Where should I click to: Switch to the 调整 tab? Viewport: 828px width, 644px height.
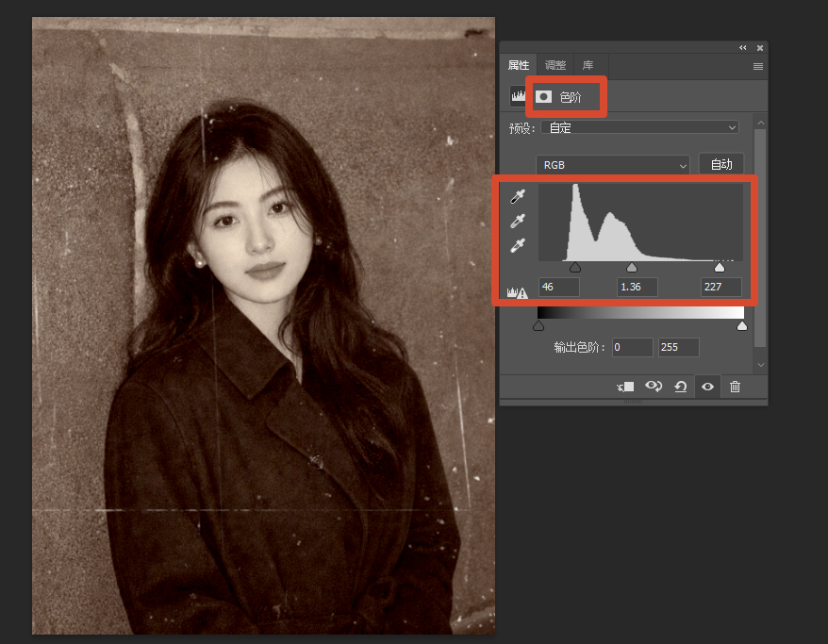click(x=555, y=65)
